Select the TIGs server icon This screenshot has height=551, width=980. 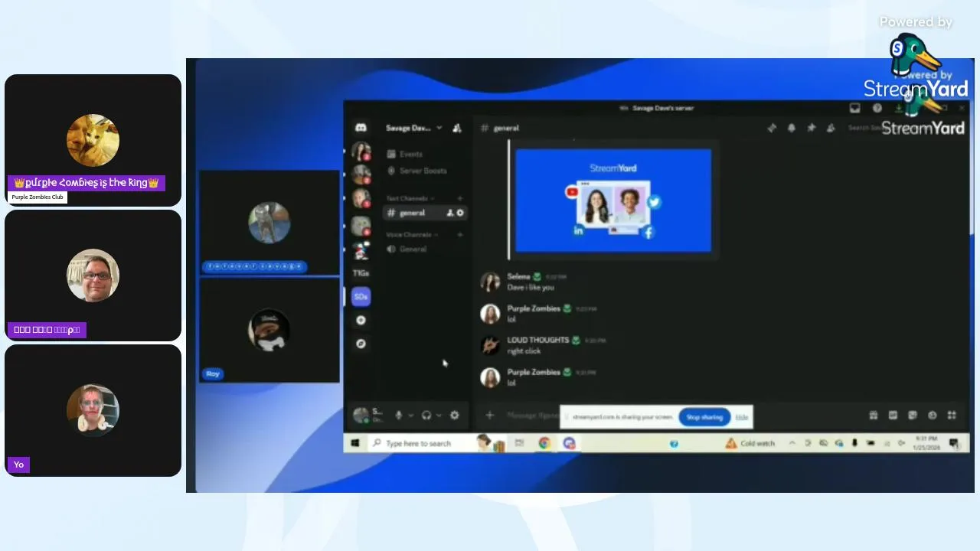pos(361,273)
